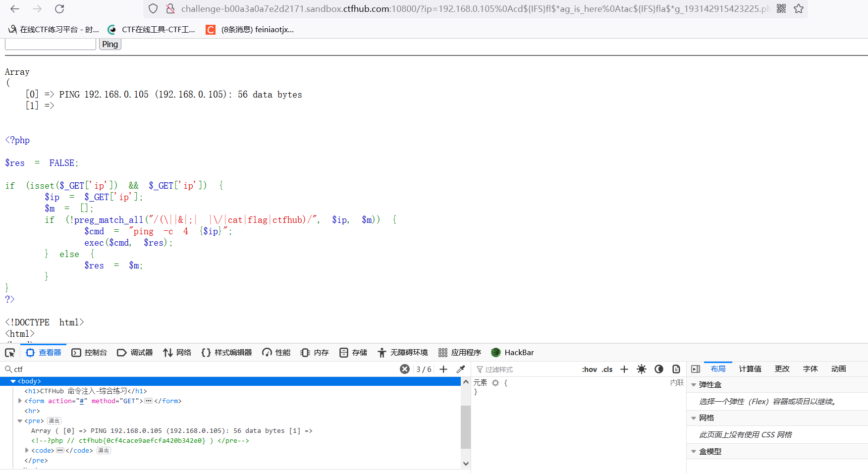Collapse the 盒模型 box model section
868x473 pixels.
click(x=694, y=451)
